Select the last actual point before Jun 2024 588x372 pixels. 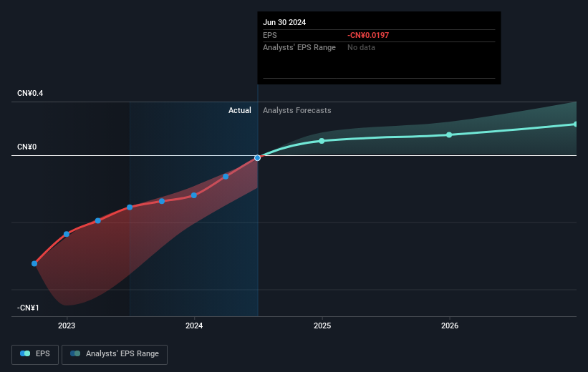226,177
